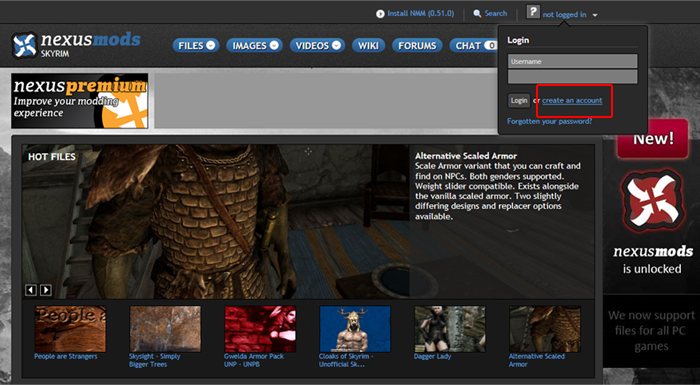
Task: Open the Cloaks of Skyrim thumbnail
Action: (x=355, y=329)
